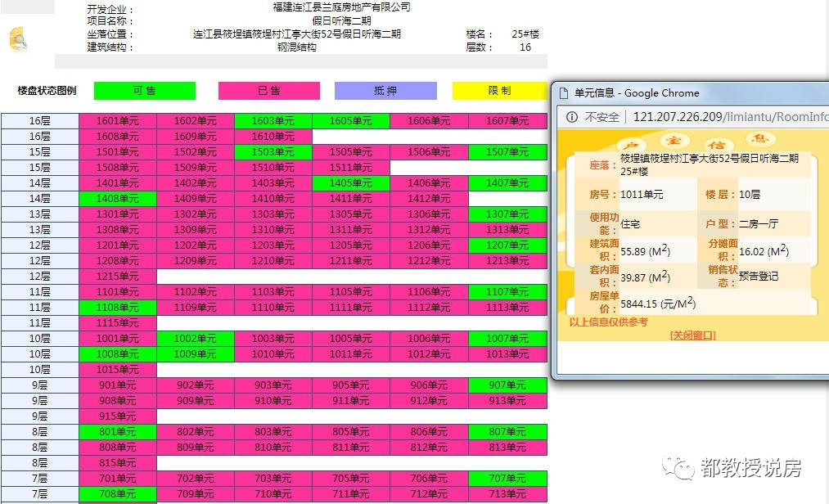
Task: Select the green 1408单元 cell
Action: pyautogui.click(x=116, y=198)
